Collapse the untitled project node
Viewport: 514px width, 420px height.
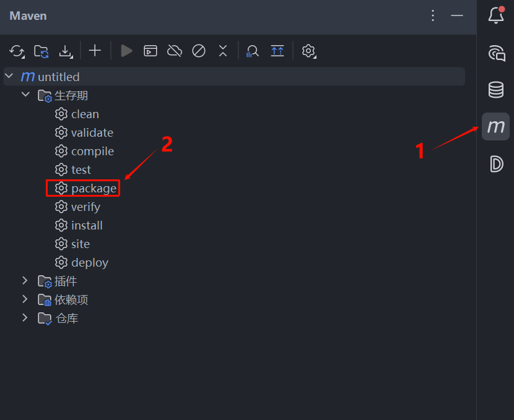pos(9,77)
